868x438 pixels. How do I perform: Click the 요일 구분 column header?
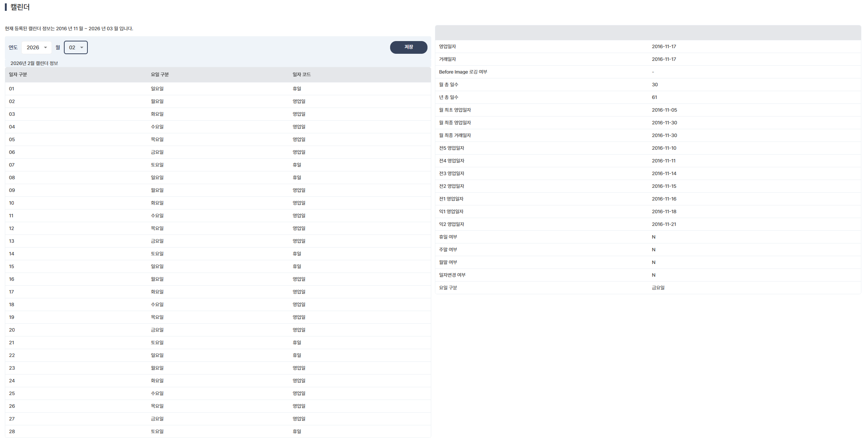click(x=160, y=75)
